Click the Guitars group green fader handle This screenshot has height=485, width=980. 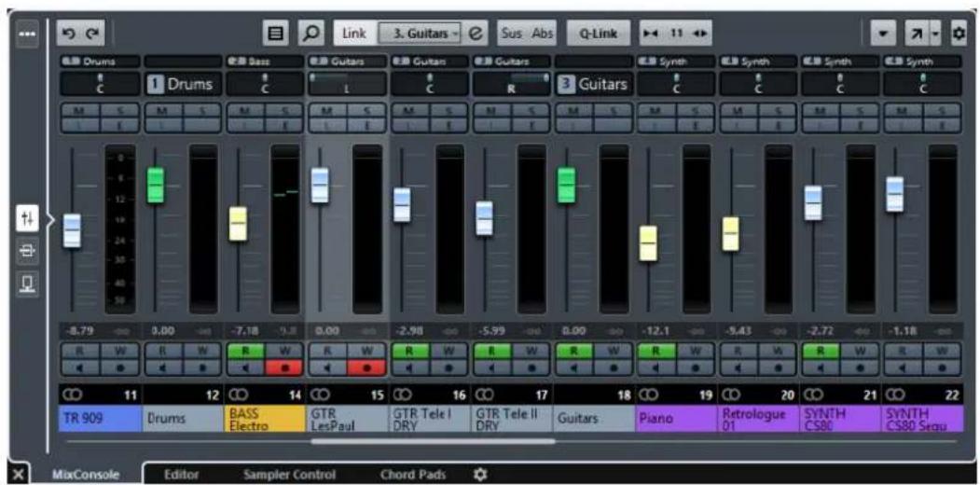coord(566,185)
